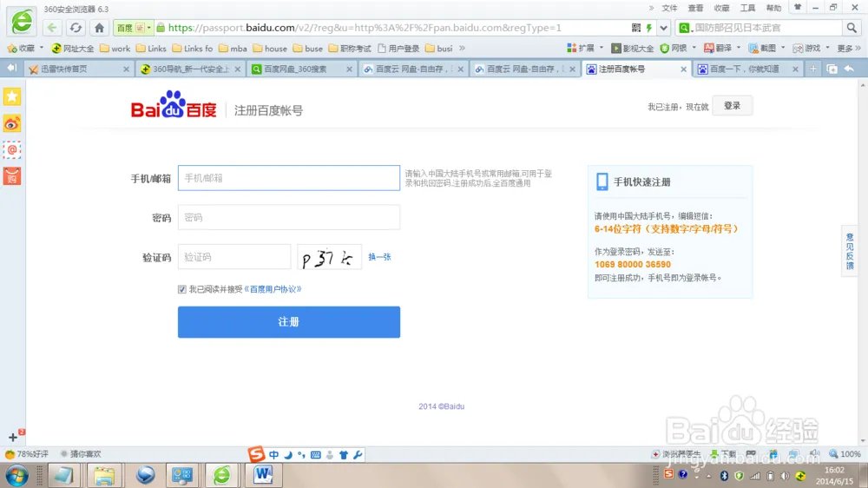This screenshot has width=868, height=488.
Task: Open a new tab with plus button
Action: click(812, 69)
